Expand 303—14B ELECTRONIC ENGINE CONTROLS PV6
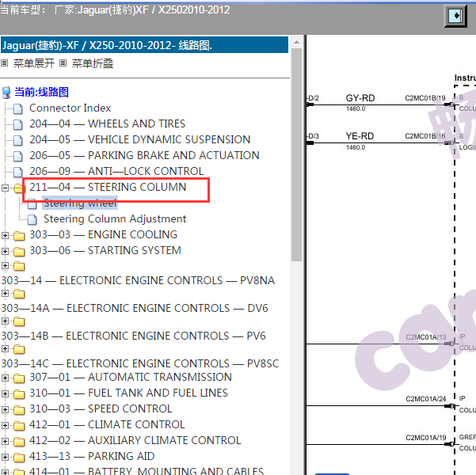This screenshot has height=475, width=476. tap(5, 321)
